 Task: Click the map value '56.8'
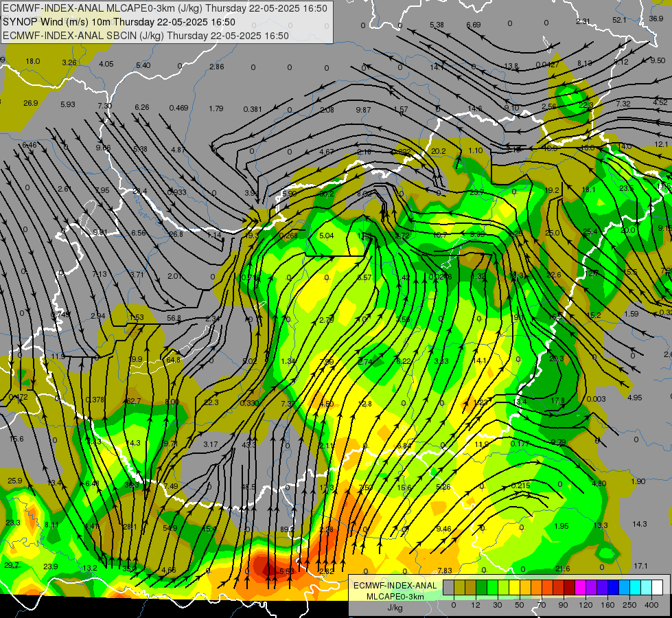click(x=174, y=318)
